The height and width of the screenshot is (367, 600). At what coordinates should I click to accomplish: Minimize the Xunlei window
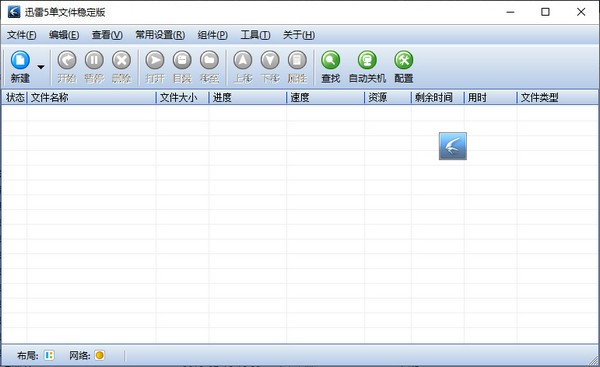[x=510, y=12]
